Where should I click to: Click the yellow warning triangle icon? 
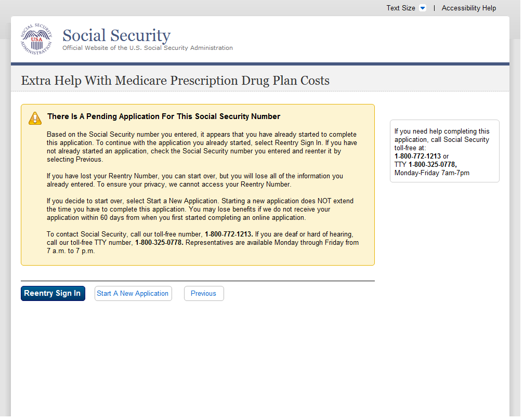point(35,118)
